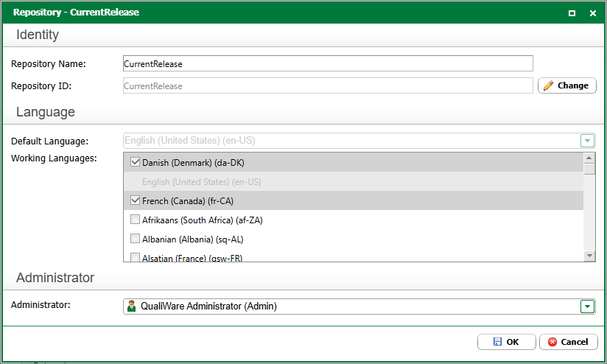Click the pencil icon on Change button

tap(548, 85)
